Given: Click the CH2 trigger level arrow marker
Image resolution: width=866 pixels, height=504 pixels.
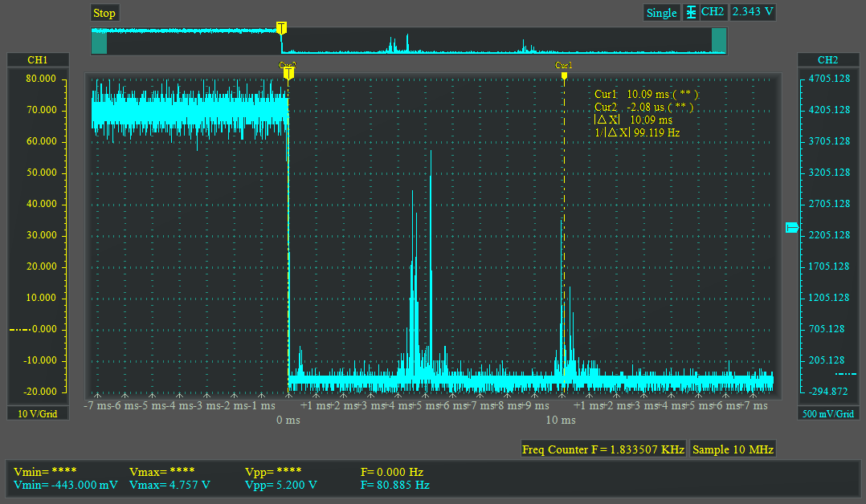Looking at the screenshot, I should (792, 227).
